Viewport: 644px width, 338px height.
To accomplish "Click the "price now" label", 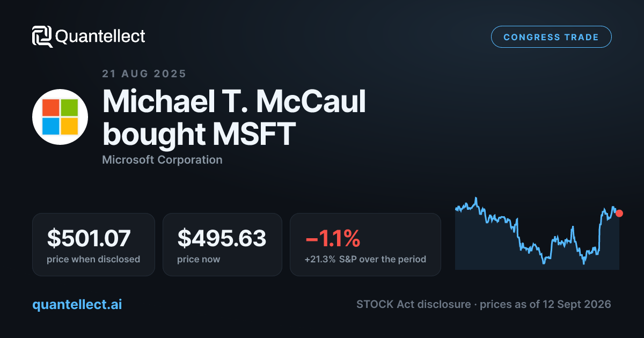I will 199,259.
